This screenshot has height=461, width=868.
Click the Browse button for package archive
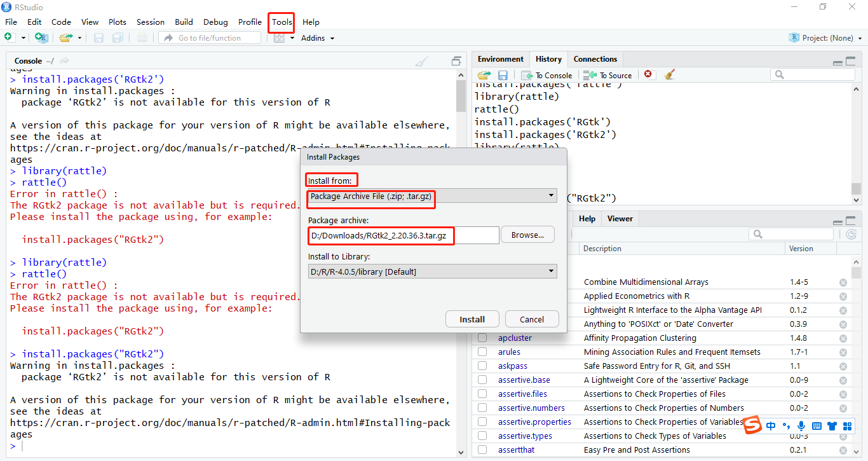(x=527, y=234)
